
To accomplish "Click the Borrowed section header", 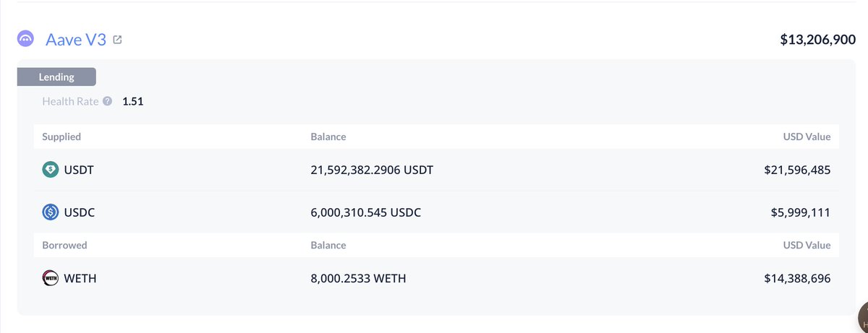I will point(64,245).
